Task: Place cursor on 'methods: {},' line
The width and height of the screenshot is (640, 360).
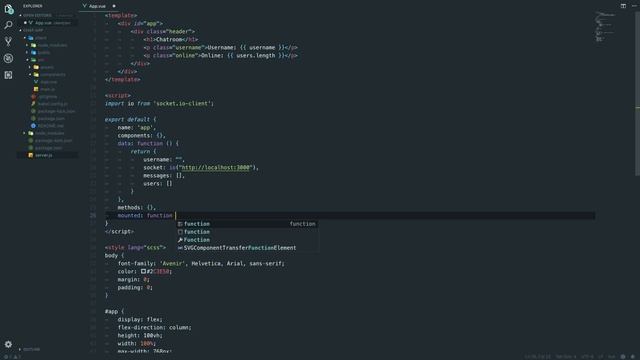Action: 136,207
